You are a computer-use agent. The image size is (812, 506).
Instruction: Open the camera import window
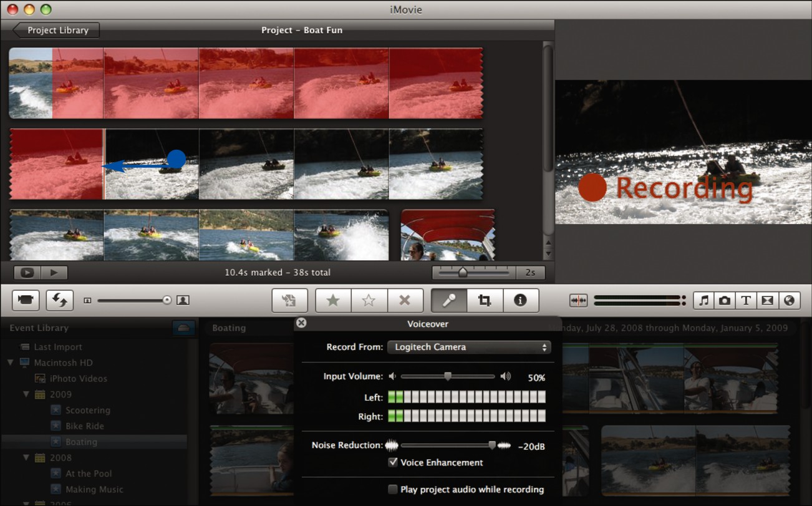(x=26, y=300)
